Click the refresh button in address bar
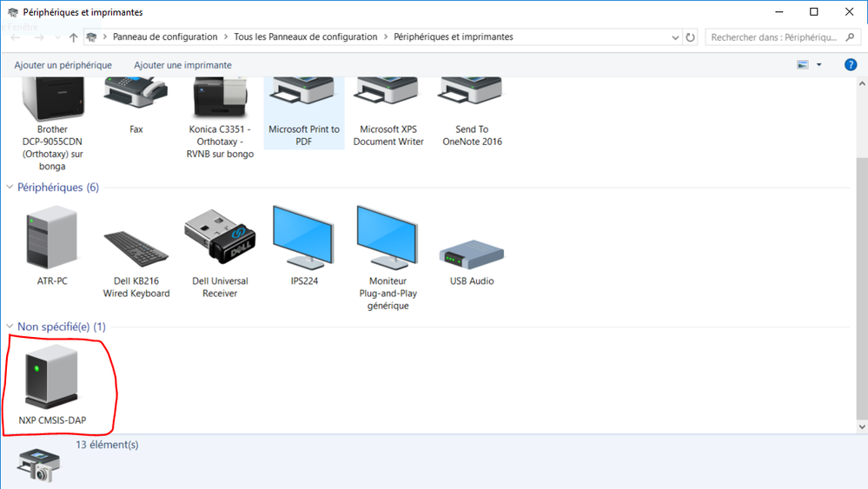This screenshot has width=868, height=489. [x=690, y=37]
